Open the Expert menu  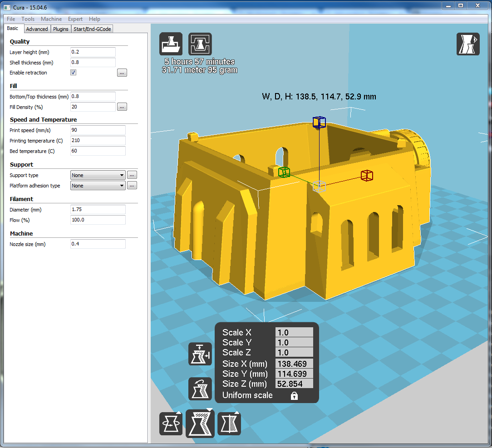point(75,19)
